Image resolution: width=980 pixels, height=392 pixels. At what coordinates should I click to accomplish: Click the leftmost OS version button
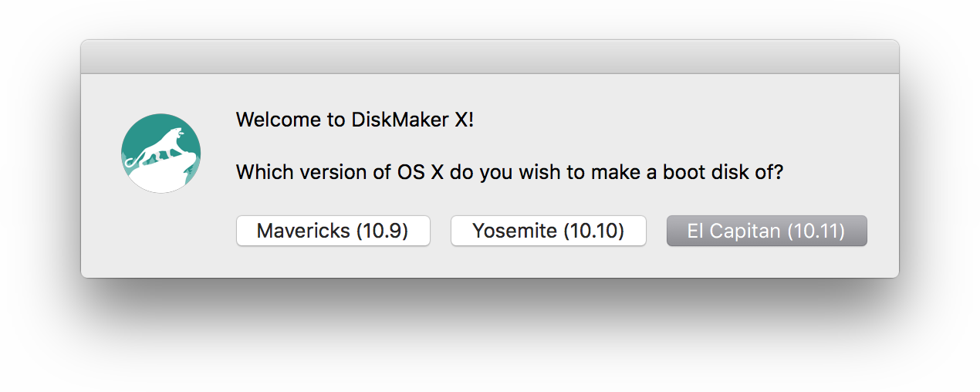(x=333, y=231)
